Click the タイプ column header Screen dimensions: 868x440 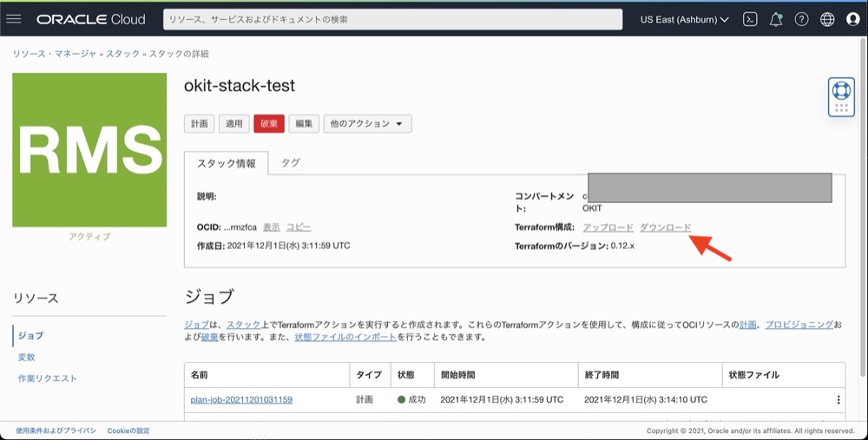click(x=369, y=375)
